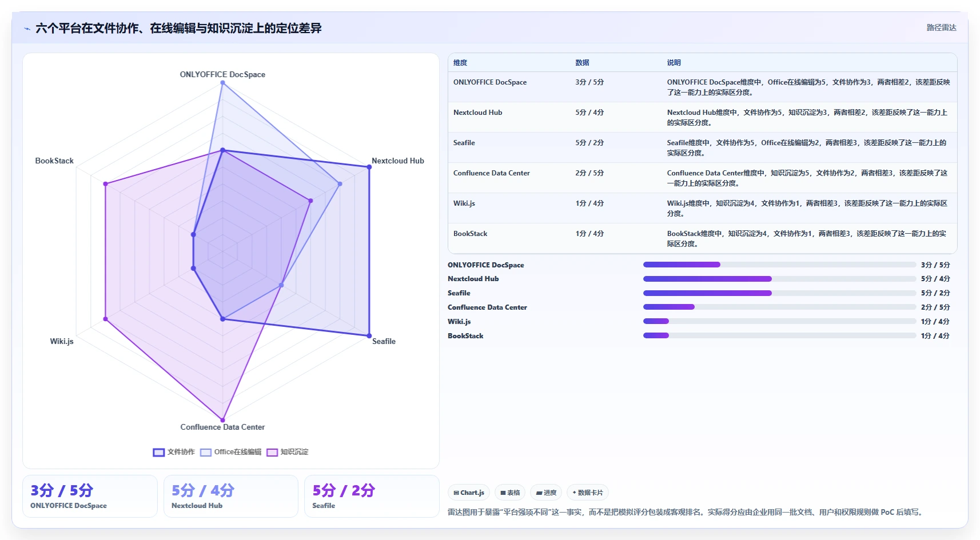This screenshot has width=980, height=540.
Task: Click the Confluence Data Center progress bar
Action: [779, 307]
